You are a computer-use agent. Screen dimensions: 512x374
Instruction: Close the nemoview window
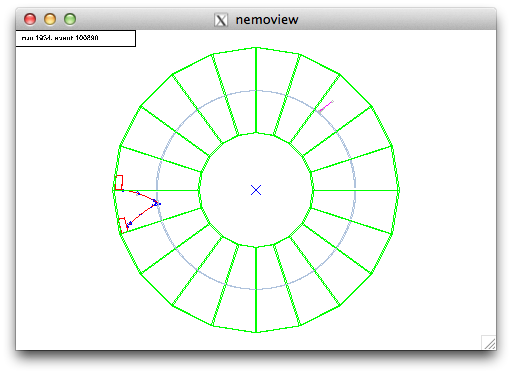[x=30, y=19]
